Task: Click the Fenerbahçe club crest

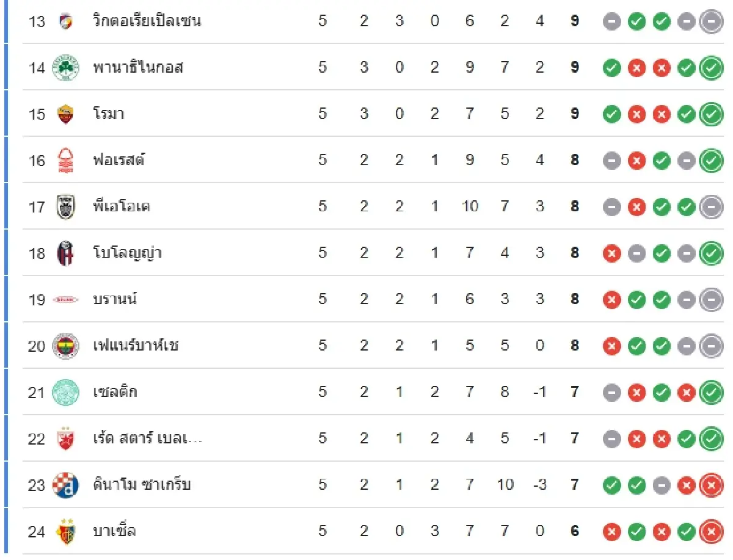Action: pos(65,346)
